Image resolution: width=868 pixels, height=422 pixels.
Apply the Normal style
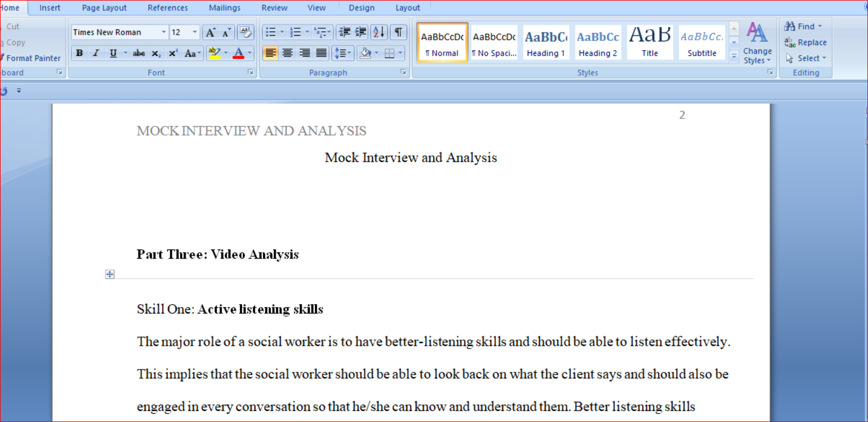point(442,42)
